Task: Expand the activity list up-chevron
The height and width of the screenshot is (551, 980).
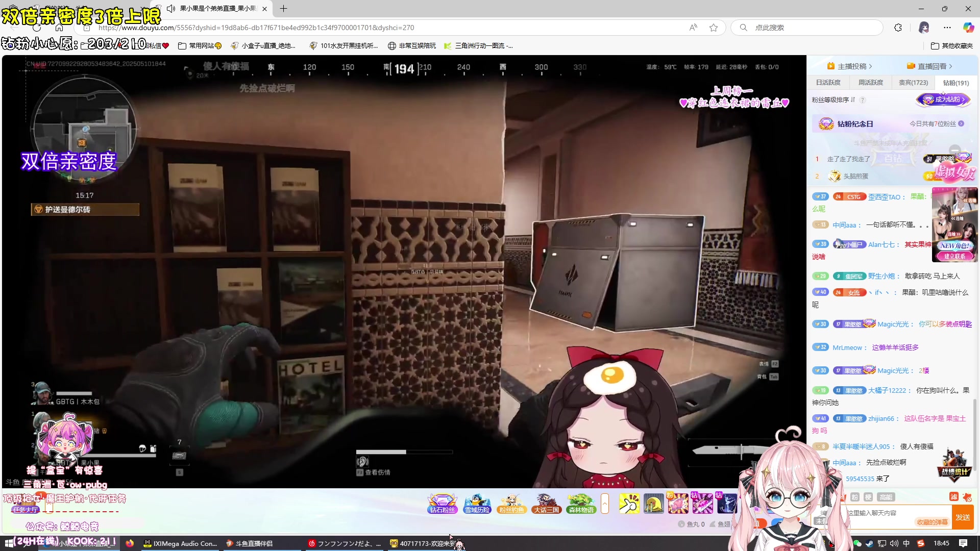Action: [605, 504]
